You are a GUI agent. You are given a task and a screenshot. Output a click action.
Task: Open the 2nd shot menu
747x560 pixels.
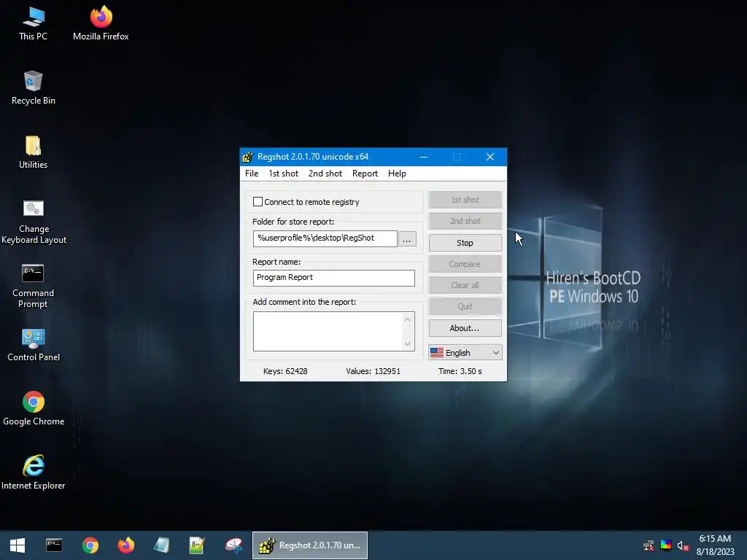tap(325, 174)
